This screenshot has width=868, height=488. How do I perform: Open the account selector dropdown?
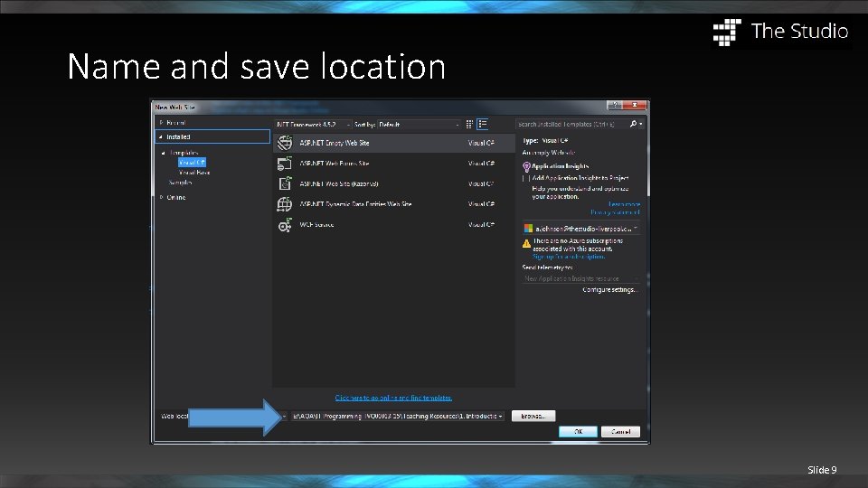(581, 229)
